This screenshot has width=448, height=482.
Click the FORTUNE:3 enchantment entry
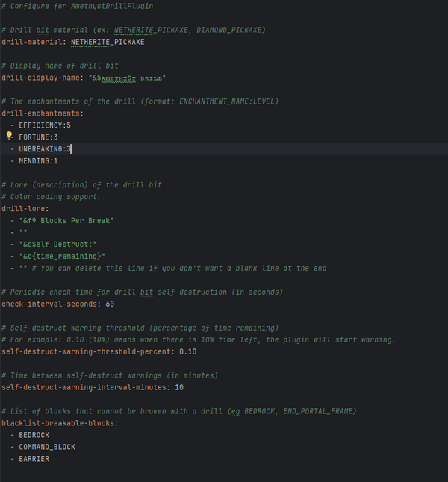tap(38, 137)
